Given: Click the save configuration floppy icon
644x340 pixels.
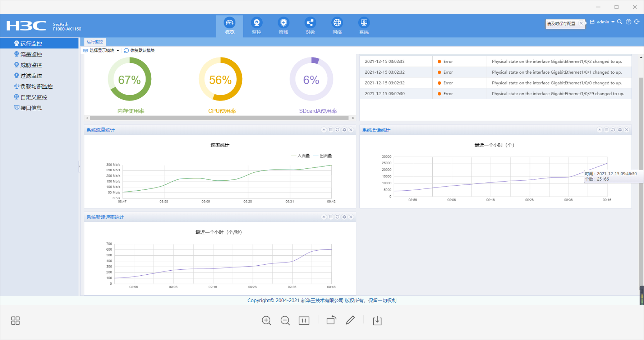Looking at the screenshot, I should [x=592, y=22].
